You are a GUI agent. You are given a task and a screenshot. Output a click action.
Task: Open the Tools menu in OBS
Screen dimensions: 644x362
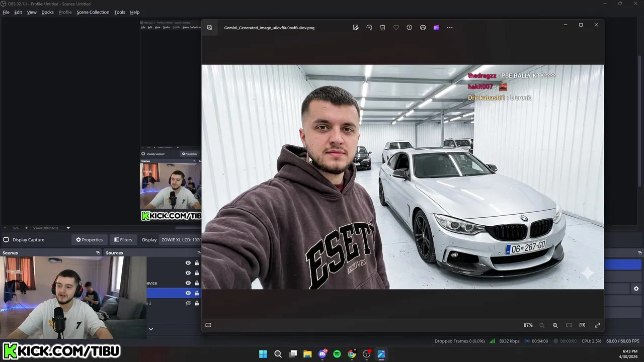pyautogui.click(x=119, y=12)
